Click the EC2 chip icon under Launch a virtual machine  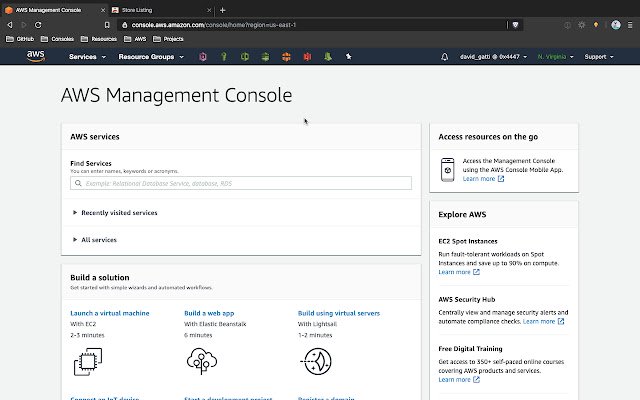click(x=88, y=362)
